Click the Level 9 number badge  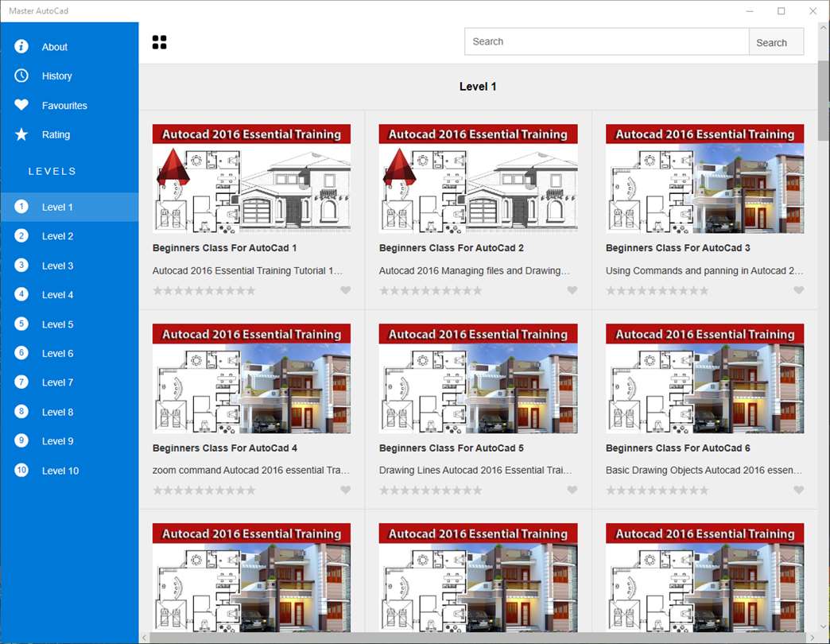click(21, 440)
